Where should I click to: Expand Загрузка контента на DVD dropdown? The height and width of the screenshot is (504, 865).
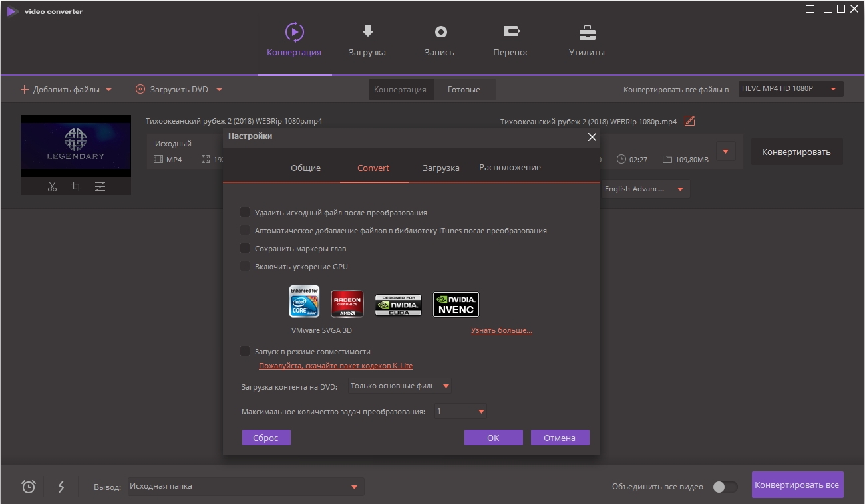coord(400,386)
